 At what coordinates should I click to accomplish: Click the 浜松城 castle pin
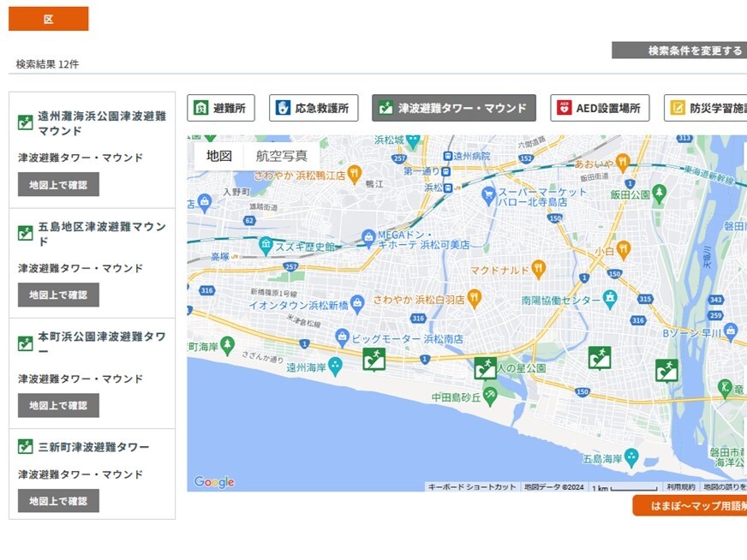tap(413, 141)
